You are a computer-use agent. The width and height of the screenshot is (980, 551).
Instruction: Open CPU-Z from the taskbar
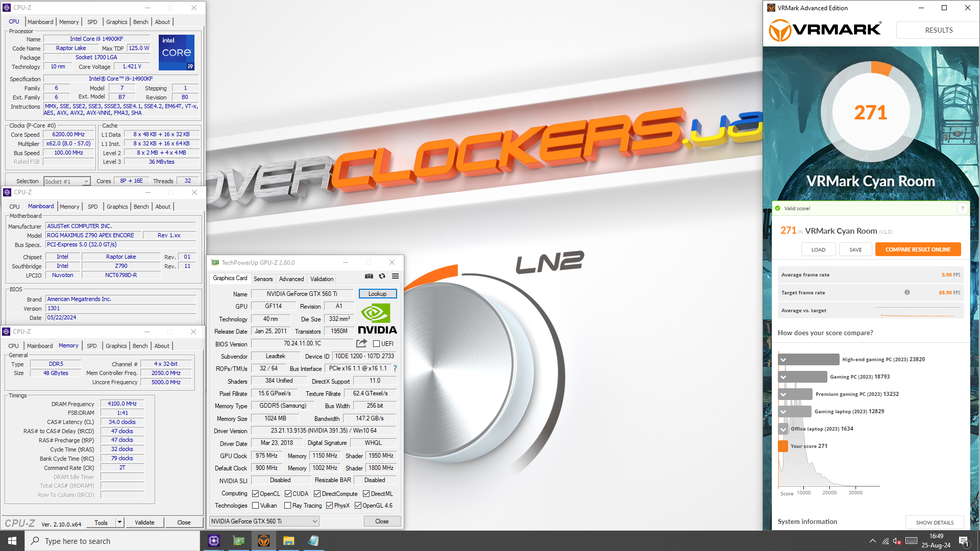tap(214, 541)
